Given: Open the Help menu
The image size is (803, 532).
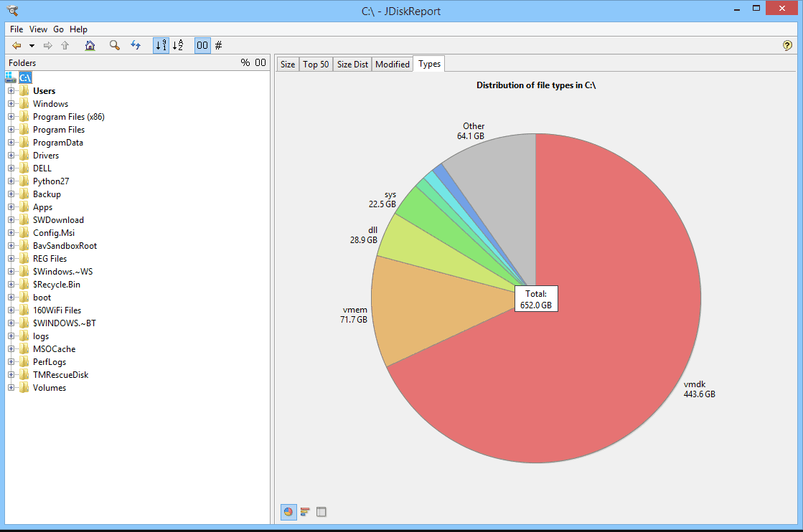Looking at the screenshot, I should tap(78, 29).
